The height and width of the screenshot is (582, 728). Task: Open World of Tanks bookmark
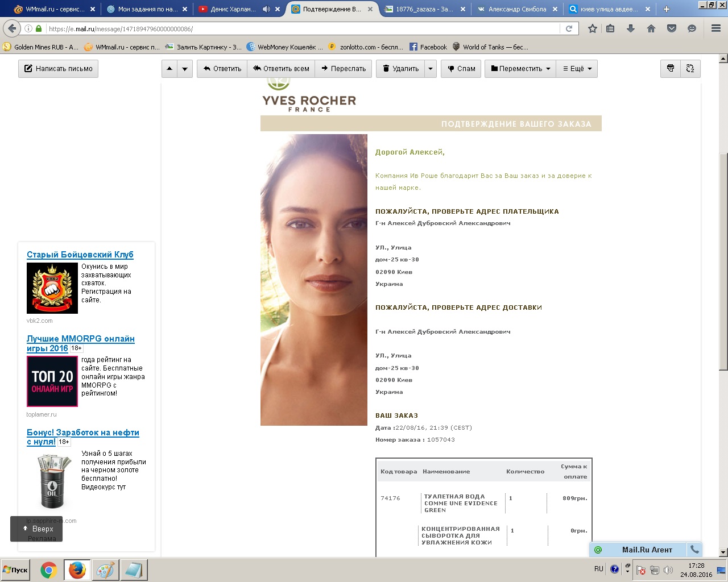pos(490,47)
